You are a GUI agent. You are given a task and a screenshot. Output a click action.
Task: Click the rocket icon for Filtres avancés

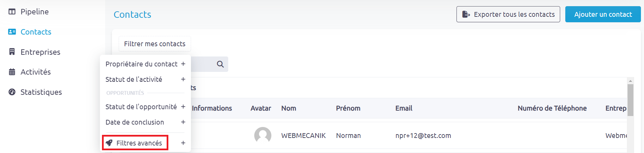(109, 143)
